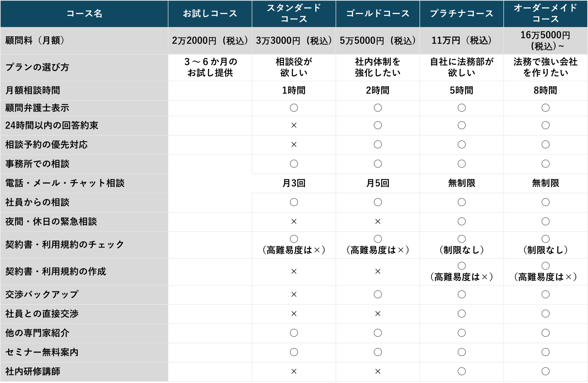Click the cross for Standard course 交渉バックアップ
The image size is (588, 383).
click(294, 294)
